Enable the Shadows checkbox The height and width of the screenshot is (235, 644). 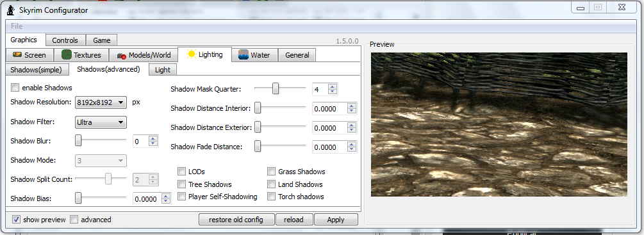15,87
